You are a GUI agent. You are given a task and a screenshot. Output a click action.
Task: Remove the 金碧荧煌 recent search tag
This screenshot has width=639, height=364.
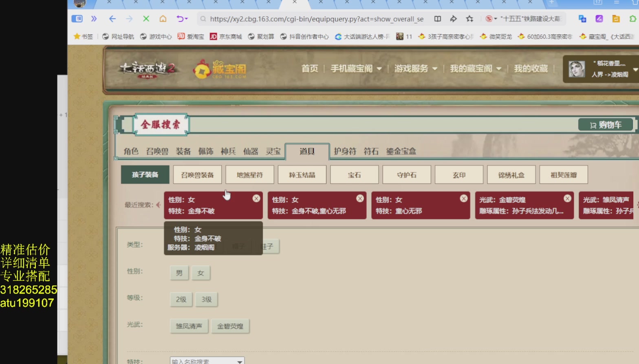pos(567,198)
